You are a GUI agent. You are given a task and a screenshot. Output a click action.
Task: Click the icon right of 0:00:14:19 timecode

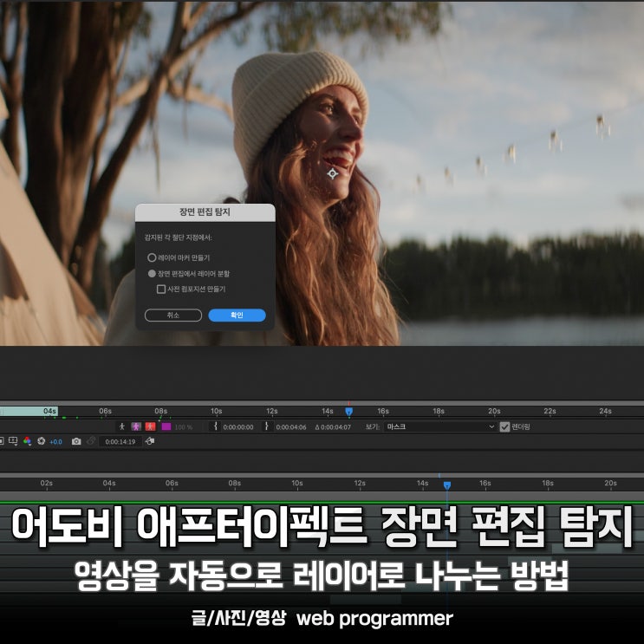(x=150, y=441)
